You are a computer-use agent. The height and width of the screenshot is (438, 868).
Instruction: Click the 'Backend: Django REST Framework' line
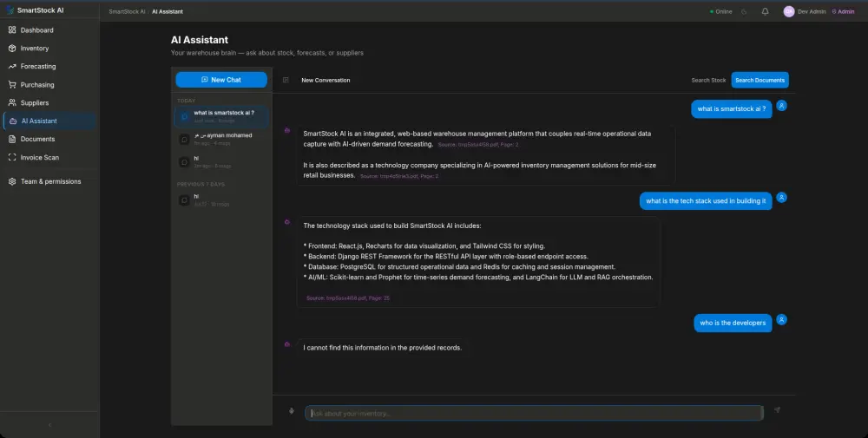click(x=445, y=257)
